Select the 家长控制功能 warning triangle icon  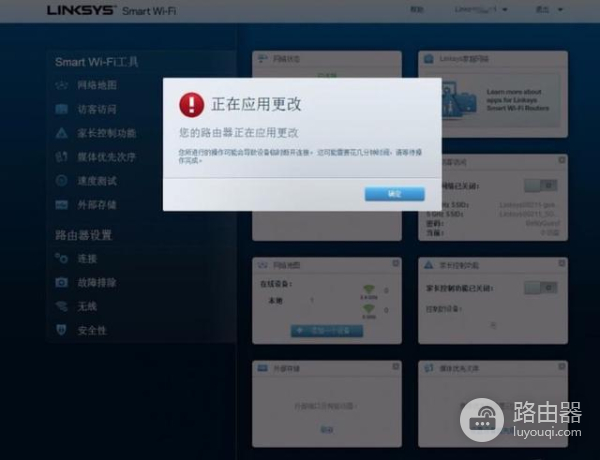[60, 133]
